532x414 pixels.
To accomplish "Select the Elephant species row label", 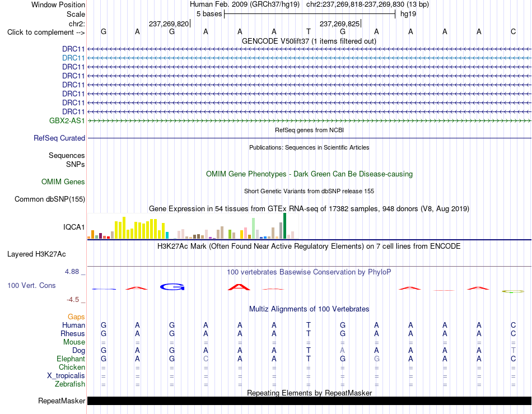I will click(x=71, y=359).
